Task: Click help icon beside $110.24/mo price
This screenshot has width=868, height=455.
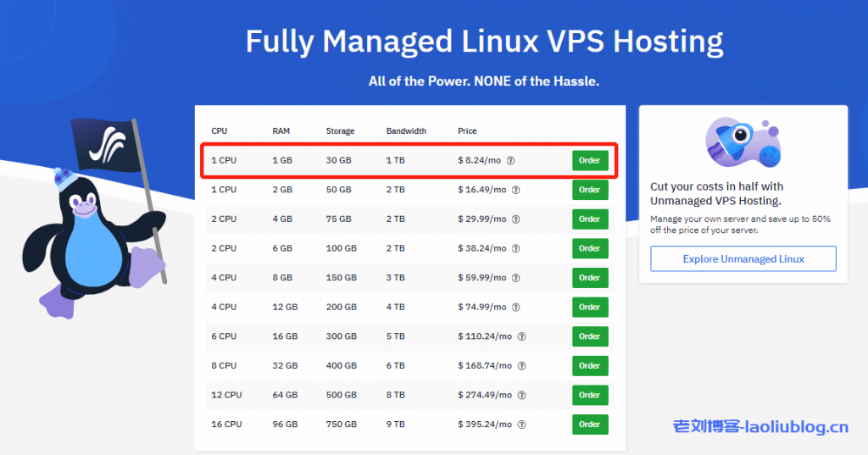Action: 521,336
